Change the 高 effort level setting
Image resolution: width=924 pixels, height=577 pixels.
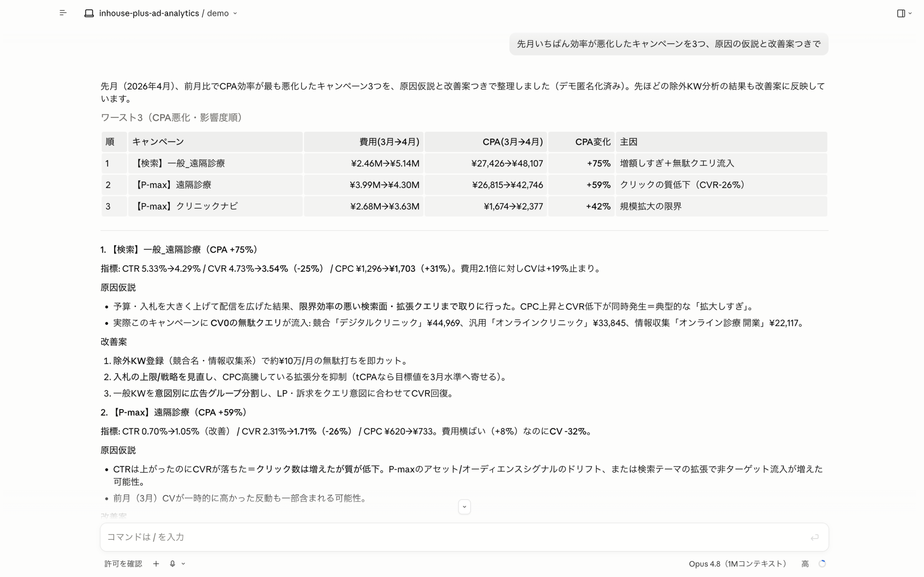coord(805,564)
